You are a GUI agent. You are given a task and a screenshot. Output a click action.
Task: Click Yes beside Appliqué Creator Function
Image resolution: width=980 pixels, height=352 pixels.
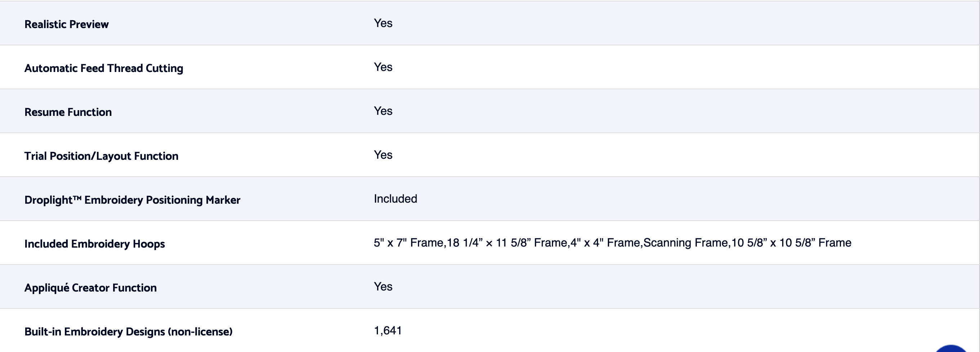(383, 286)
